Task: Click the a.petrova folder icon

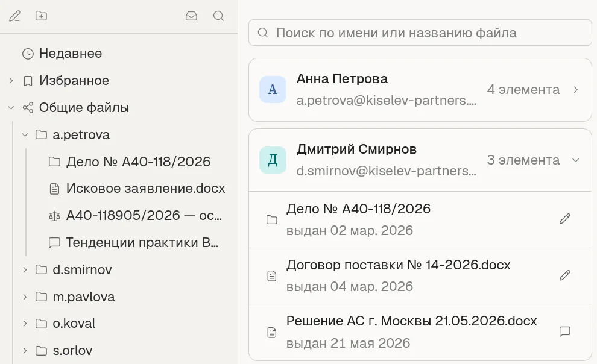Action: [41, 134]
